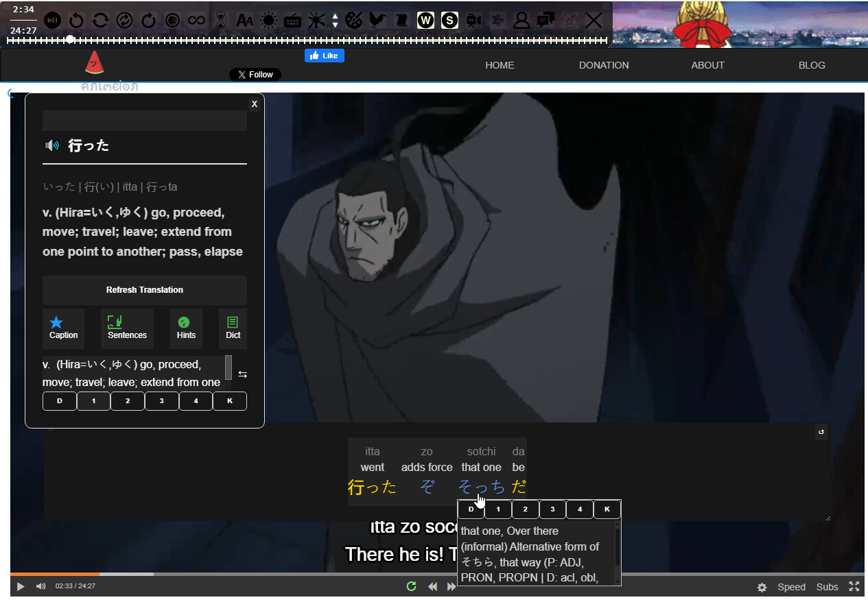Screen dimensions: 868x602
Task: Open the DONATION page
Action: (x=604, y=65)
